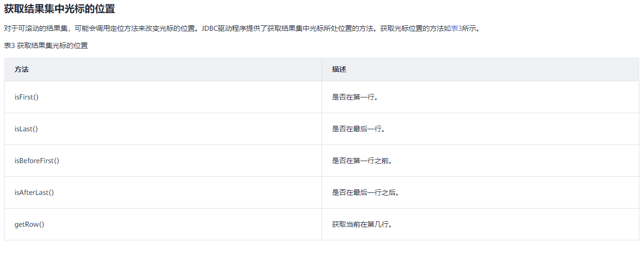Viewport: 644px width, 254px height.
Task: Click the isAfterLast() method cell
Action: point(34,192)
